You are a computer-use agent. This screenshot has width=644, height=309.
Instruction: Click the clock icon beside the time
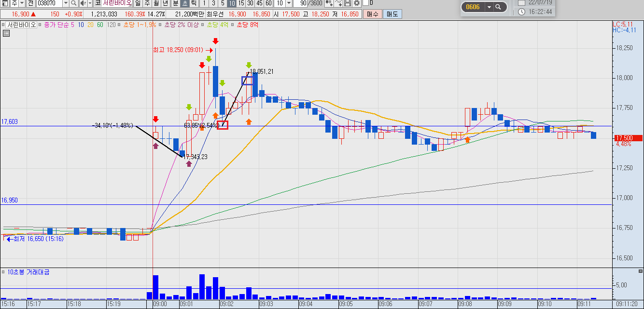521,12
